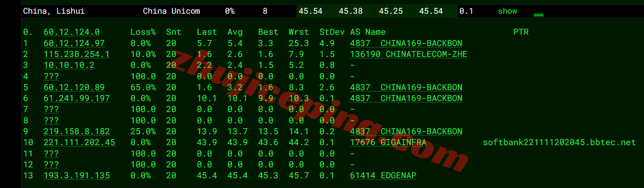Open AS link 4837 CHINA169-BACKBON in hop 9
The height and width of the screenshot is (188, 644).
click(406, 131)
